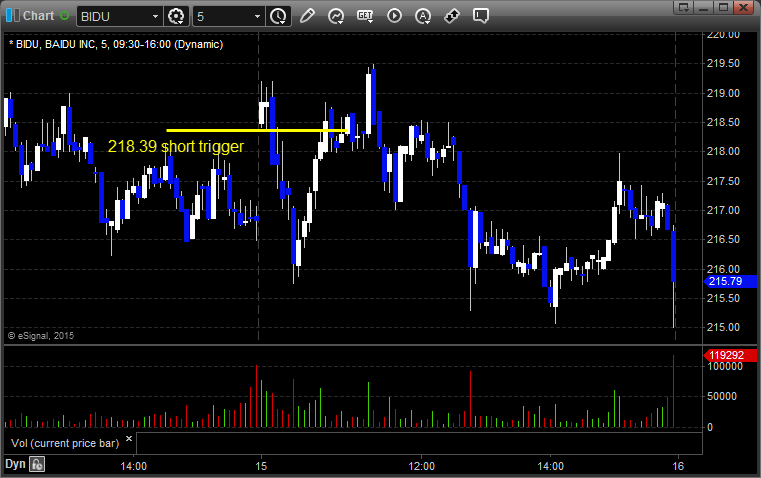
Task: Click the 15 date label on time axis
Action: [261, 466]
